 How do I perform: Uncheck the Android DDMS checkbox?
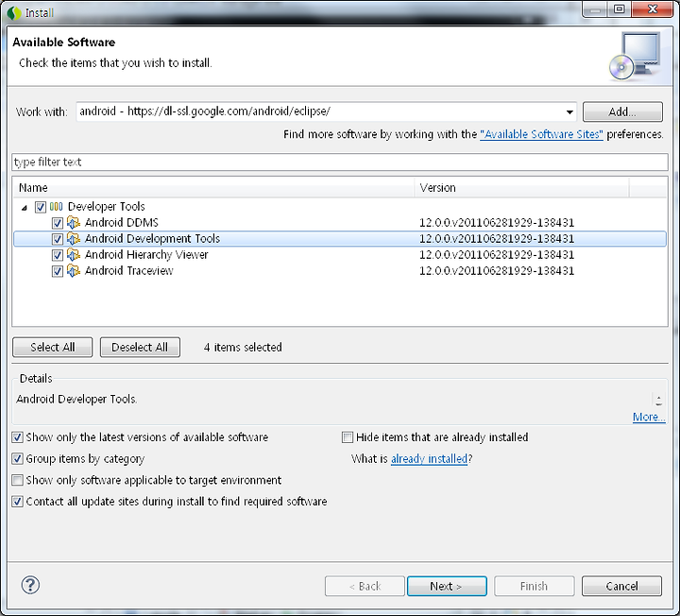tap(58, 223)
